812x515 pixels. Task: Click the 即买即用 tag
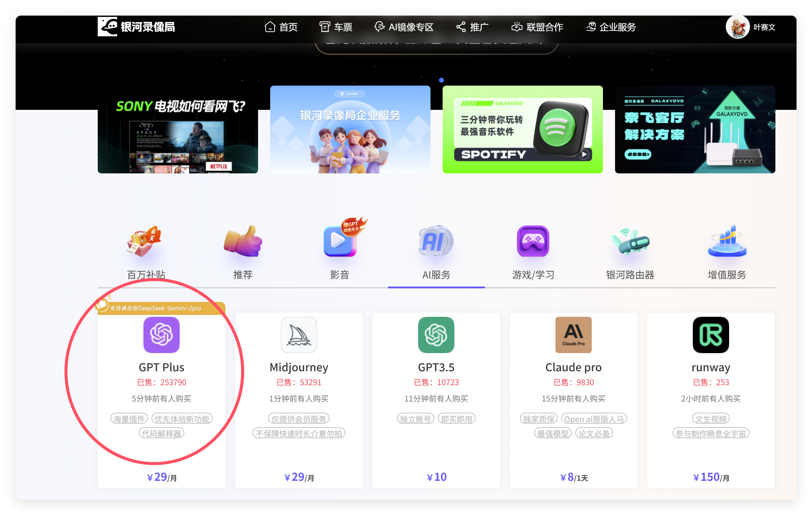457,419
